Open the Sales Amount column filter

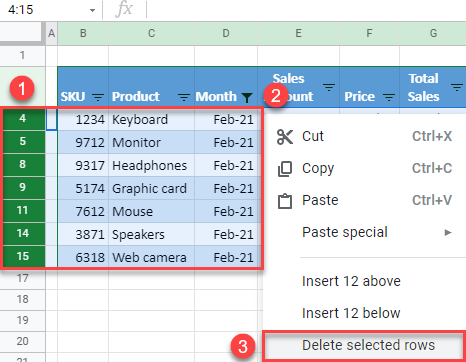[x=329, y=87]
